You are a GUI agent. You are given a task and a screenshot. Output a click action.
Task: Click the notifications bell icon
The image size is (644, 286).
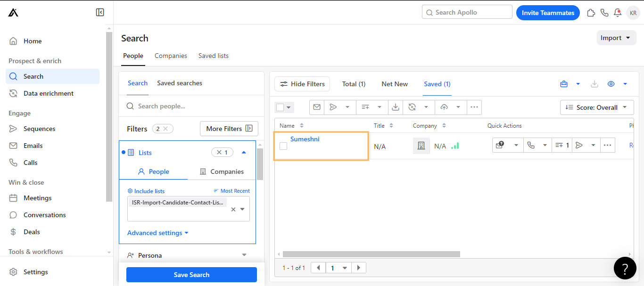(618, 13)
